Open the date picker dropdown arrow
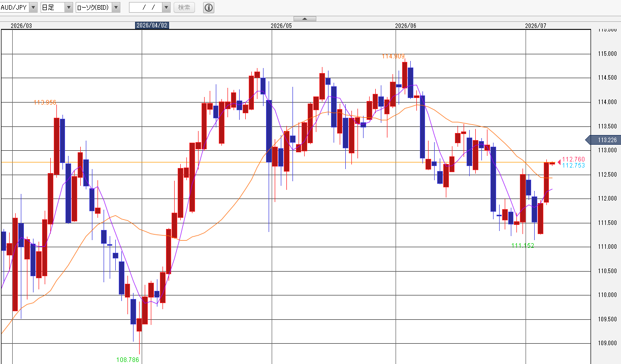Screen dimensions: 621x364 coord(167,7)
